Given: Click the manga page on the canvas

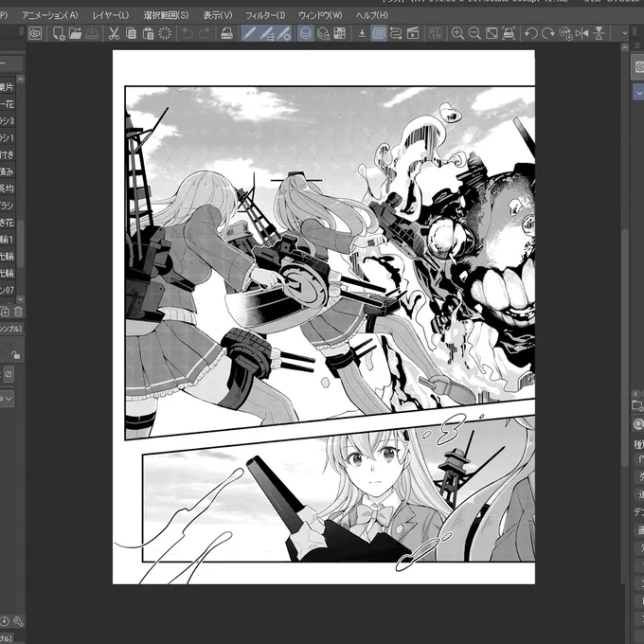Looking at the screenshot, I should coord(324,317).
